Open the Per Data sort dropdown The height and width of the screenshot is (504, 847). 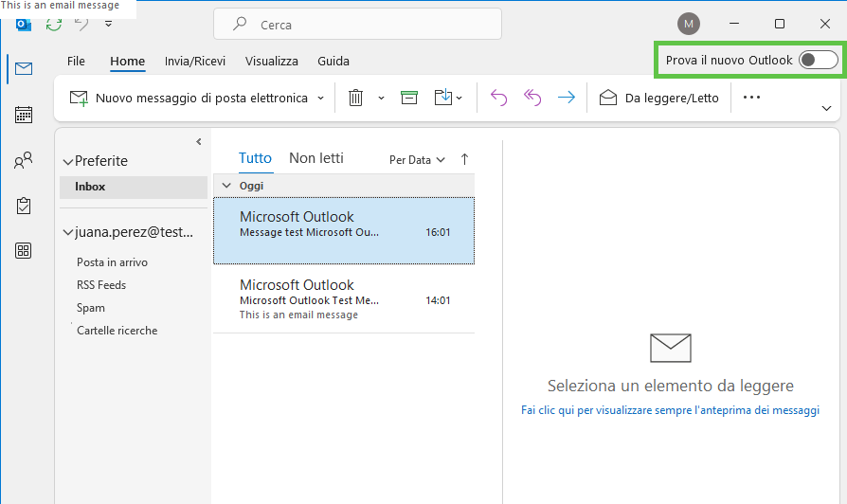click(417, 160)
